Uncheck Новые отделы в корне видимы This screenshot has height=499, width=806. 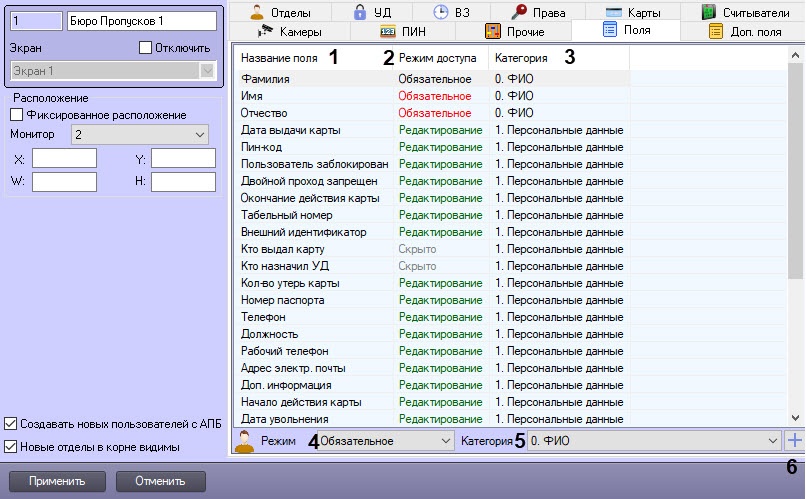point(12,446)
